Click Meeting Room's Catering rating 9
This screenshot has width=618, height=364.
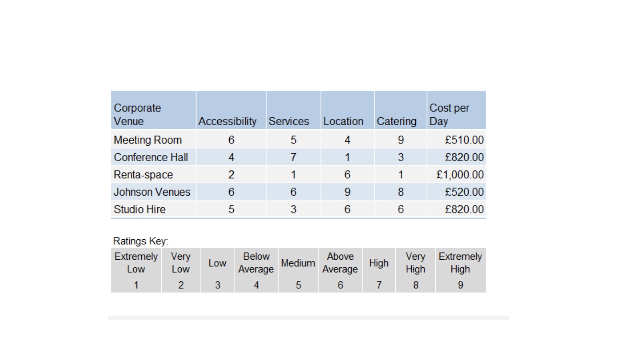(401, 140)
